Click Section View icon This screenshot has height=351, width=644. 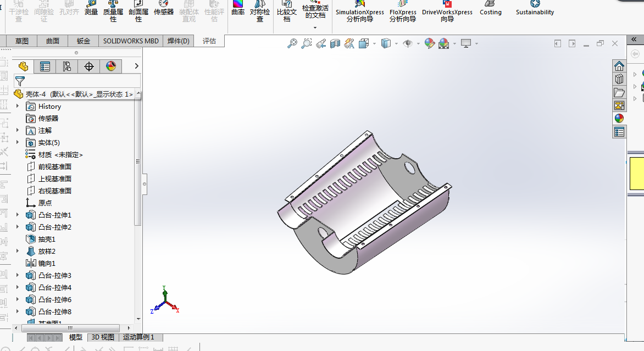pyautogui.click(x=335, y=43)
